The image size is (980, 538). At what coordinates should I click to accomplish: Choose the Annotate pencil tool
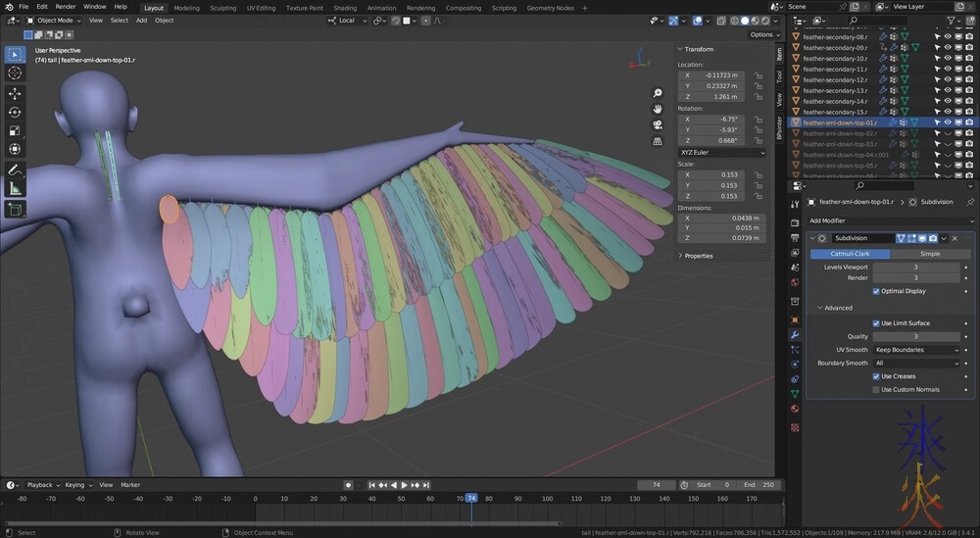click(x=16, y=170)
